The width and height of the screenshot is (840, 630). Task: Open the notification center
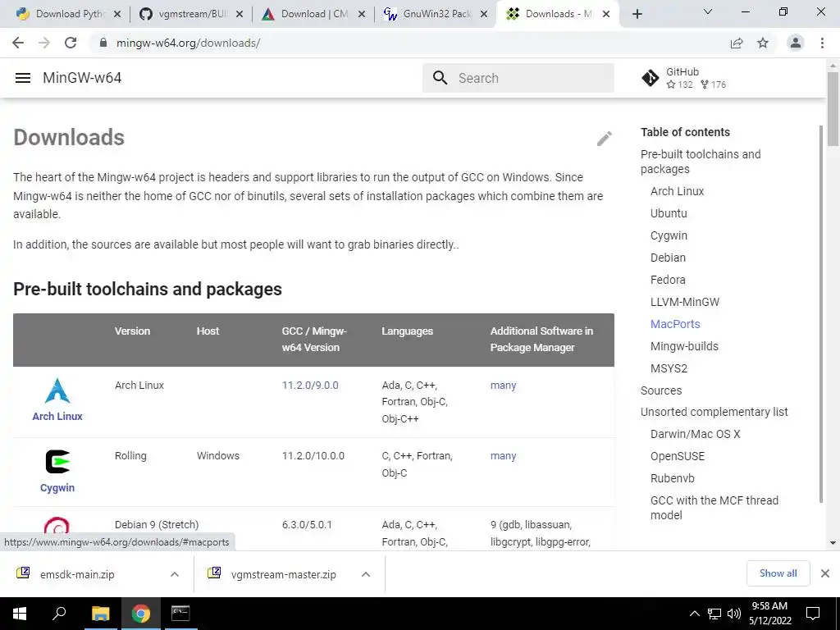pyautogui.click(x=813, y=614)
